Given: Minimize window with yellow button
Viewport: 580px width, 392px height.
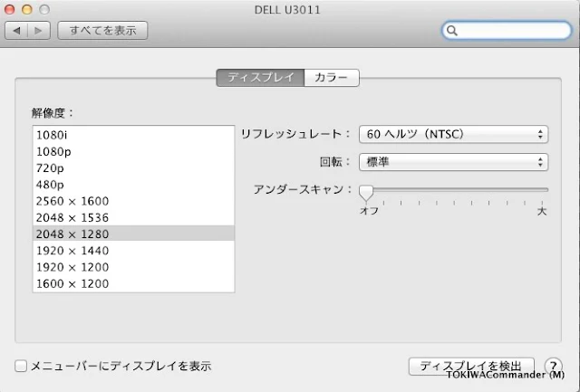Looking at the screenshot, I should click(x=27, y=10).
